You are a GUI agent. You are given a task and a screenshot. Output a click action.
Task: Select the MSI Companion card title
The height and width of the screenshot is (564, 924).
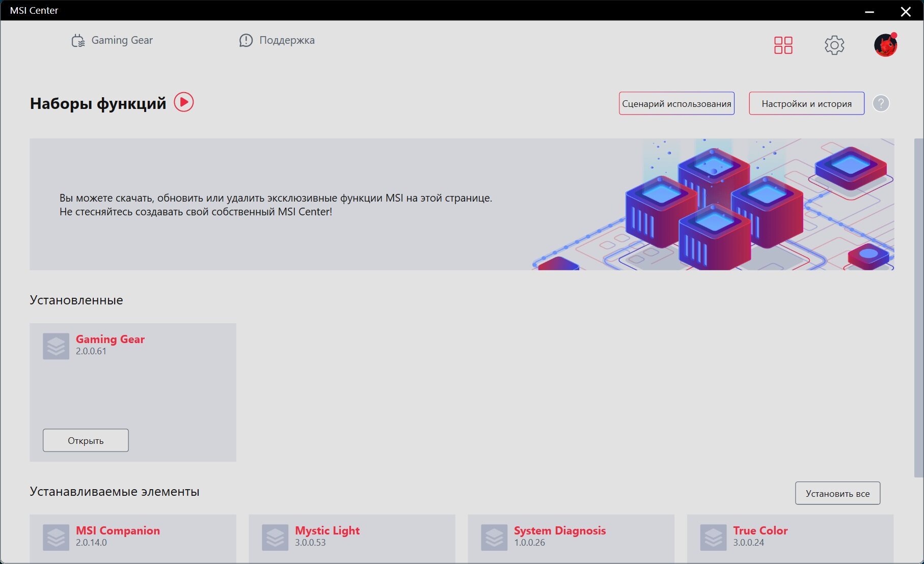118,530
